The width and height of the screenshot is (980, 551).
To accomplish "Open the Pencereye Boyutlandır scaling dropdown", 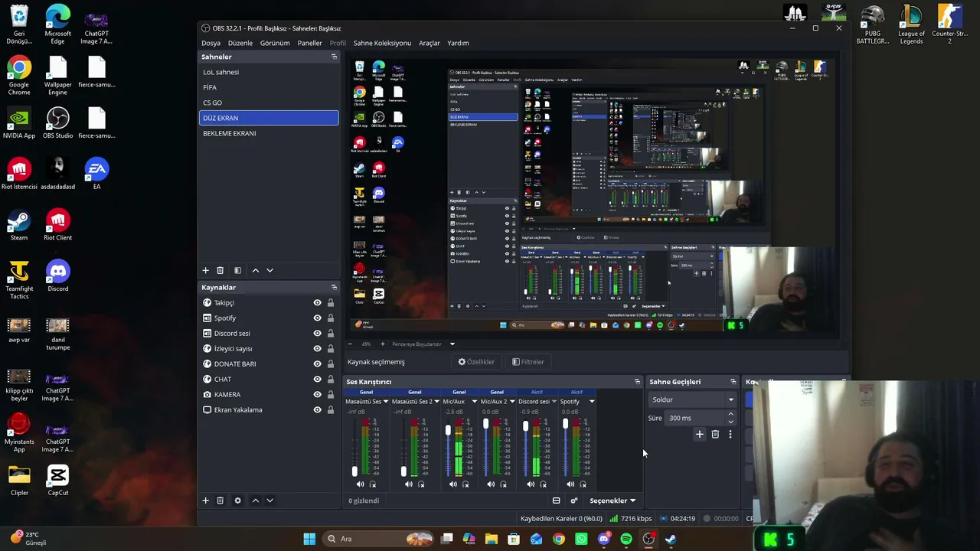I will (423, 344).
